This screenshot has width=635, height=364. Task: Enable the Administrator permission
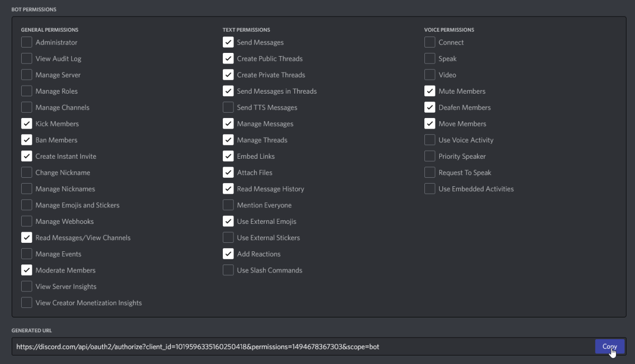pos(26,42)
